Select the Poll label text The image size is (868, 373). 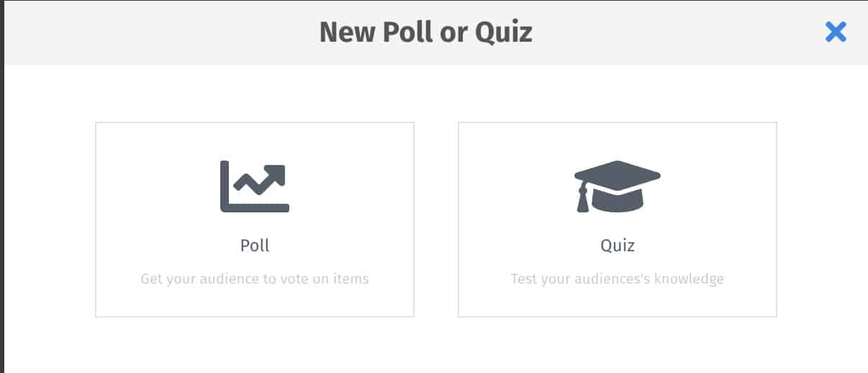pos(255,246)
